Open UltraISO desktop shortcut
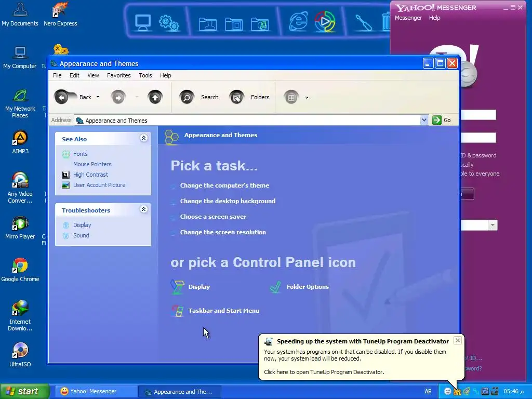The height and width of the screenshot is (399, 532). click(x=20, y=355)
